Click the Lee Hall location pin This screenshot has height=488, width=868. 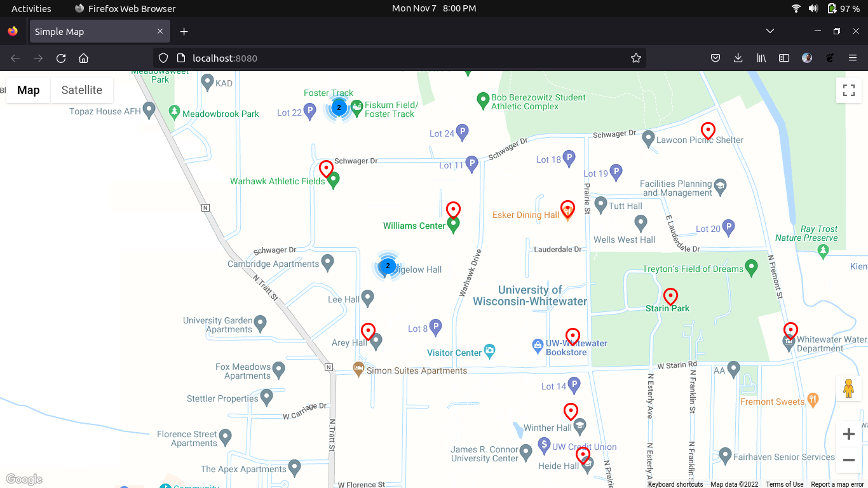point(367,298)
